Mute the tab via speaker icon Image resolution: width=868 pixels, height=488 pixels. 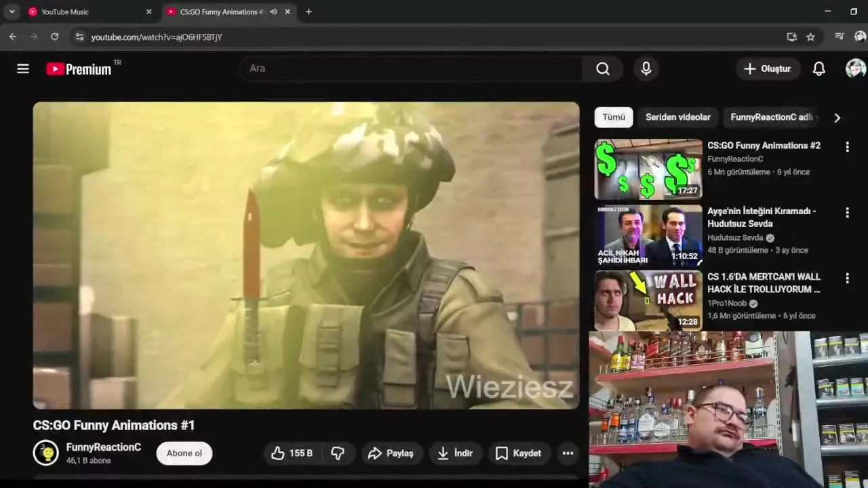tap(273, 12)
